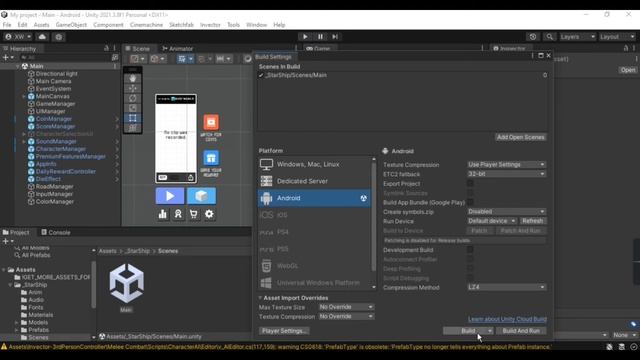
Task: Start Play mode with the Play button
Action: tap(305, 37)
